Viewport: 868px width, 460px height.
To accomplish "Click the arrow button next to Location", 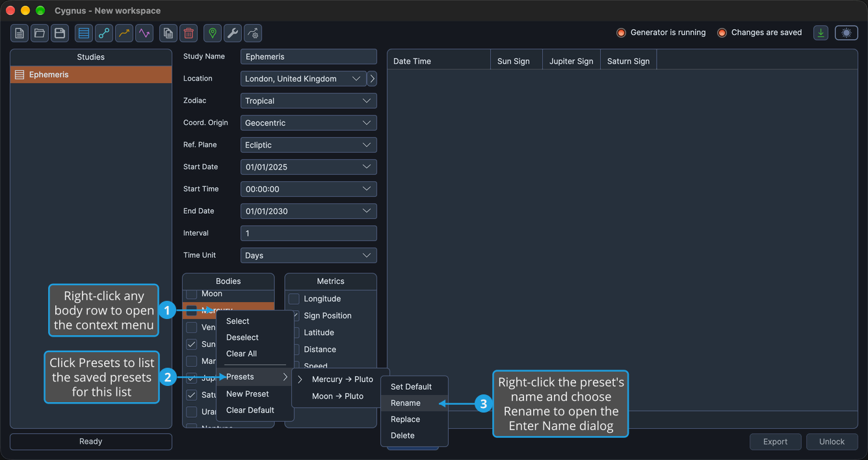I will pos(372,79).
